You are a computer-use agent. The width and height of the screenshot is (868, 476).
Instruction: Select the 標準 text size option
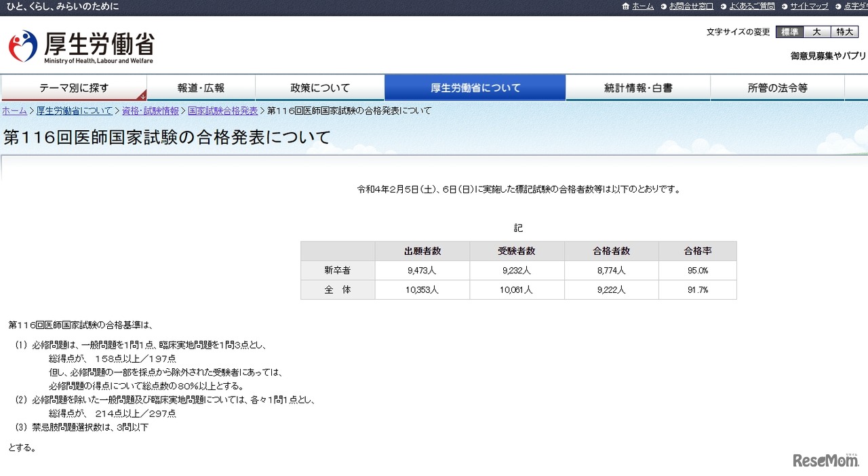point(789,31)
